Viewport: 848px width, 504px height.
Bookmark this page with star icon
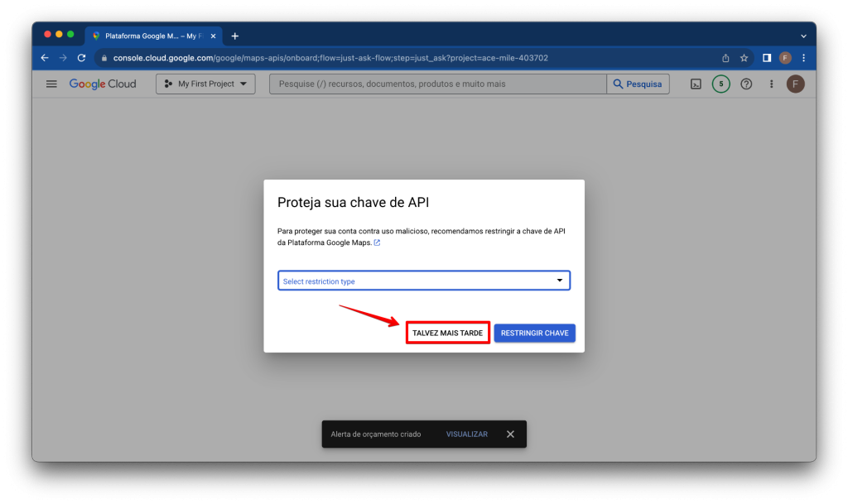pos(744,58)
